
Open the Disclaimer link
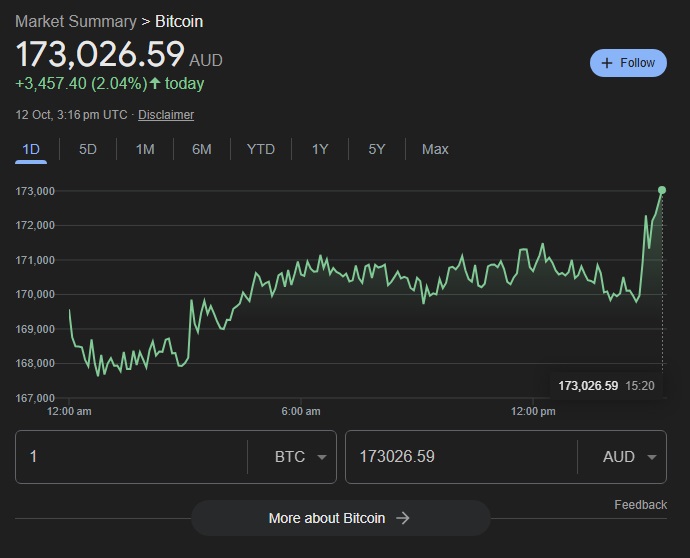166,115
